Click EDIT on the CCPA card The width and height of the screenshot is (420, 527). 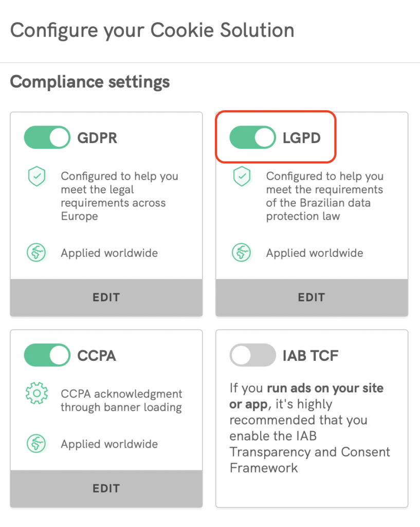(106, 488)
